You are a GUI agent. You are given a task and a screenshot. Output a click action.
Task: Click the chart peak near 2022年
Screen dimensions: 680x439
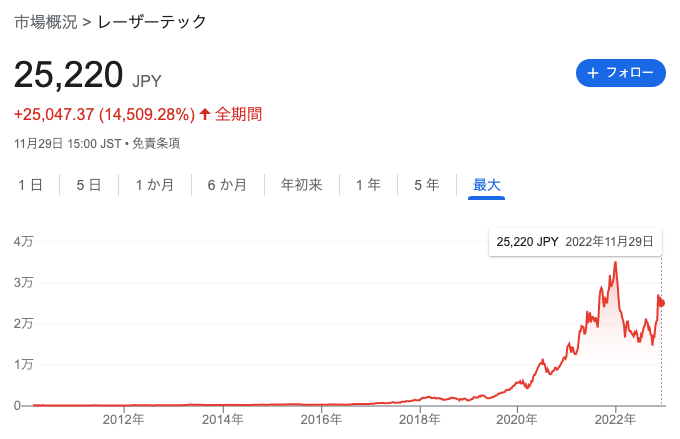pos(615,262)
